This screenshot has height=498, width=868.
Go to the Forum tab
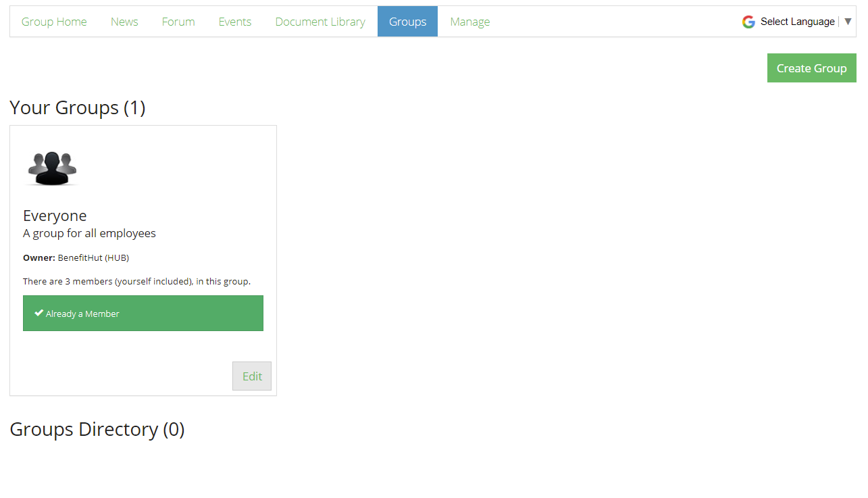click(178, 22)
